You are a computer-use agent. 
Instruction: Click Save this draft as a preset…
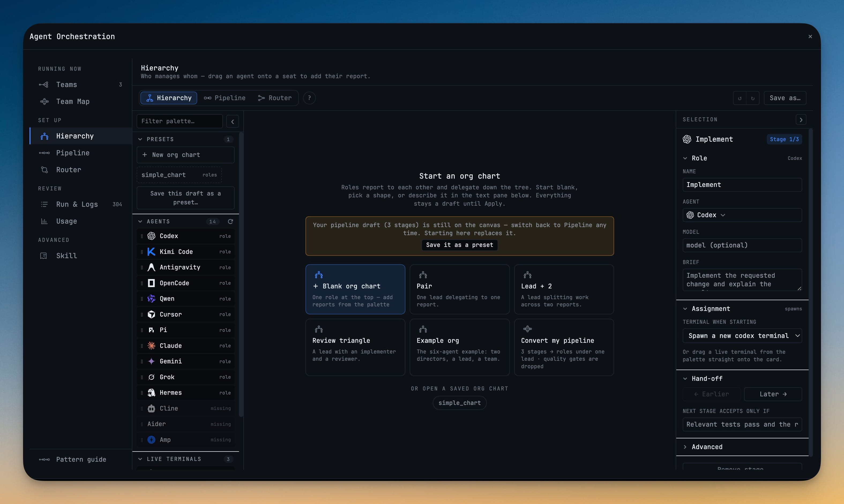pos(185,198)
